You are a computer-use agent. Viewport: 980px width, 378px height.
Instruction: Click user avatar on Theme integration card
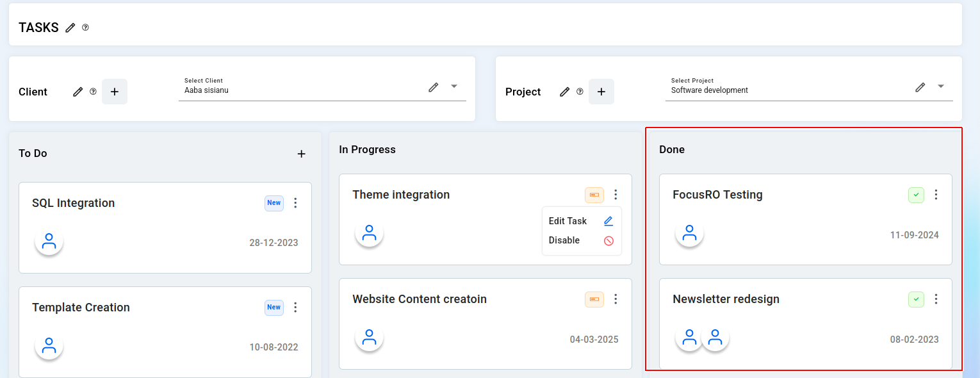tap(369, 233)
